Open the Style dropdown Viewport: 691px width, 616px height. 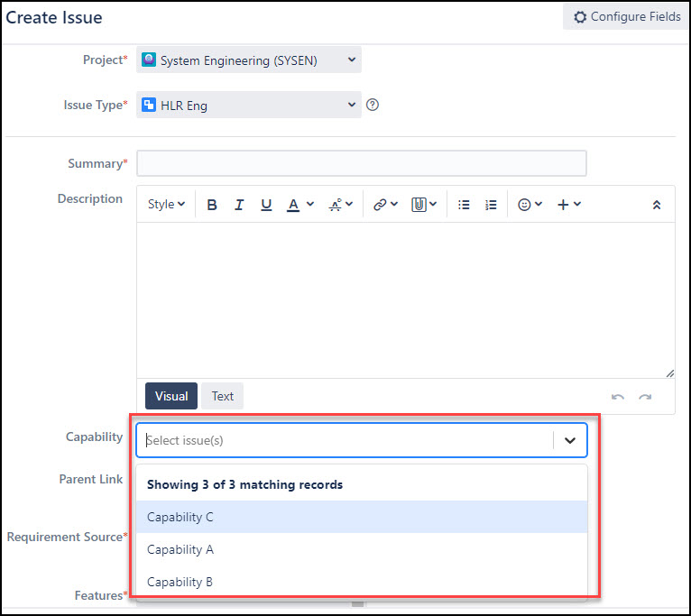(x=166, y=205)
